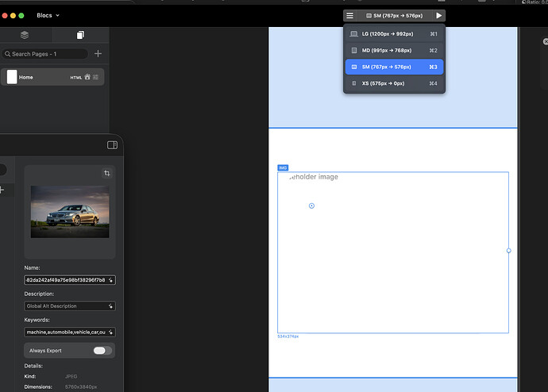The image size is (548, 392).
Task: Click the sparkle icon in Keywords field
Action: pos(110,332)
